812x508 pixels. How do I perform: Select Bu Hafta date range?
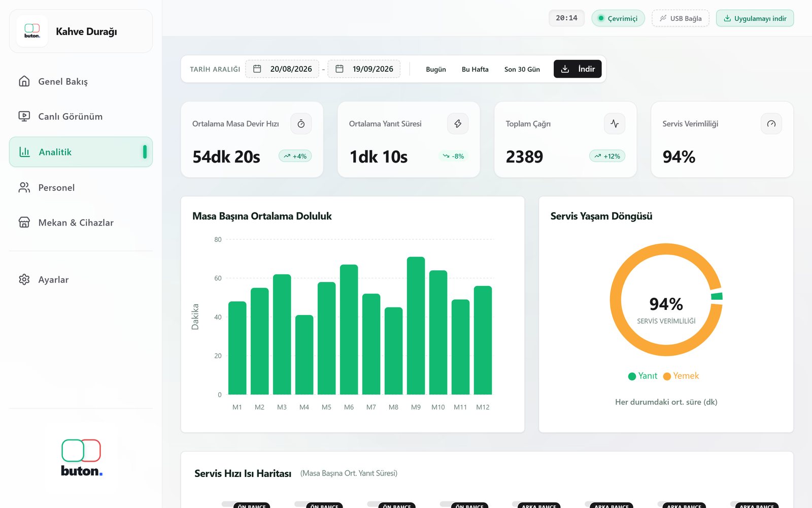coord(475,69)
